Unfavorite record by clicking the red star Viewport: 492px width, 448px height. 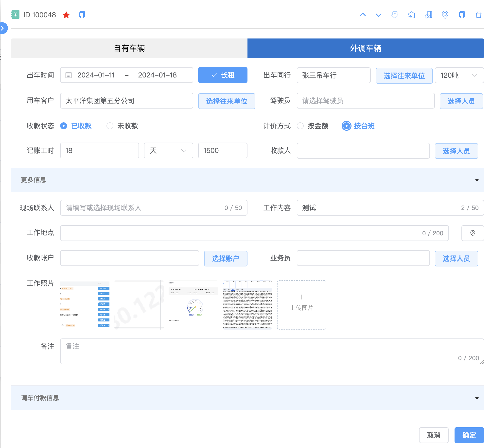click(66, 15)
